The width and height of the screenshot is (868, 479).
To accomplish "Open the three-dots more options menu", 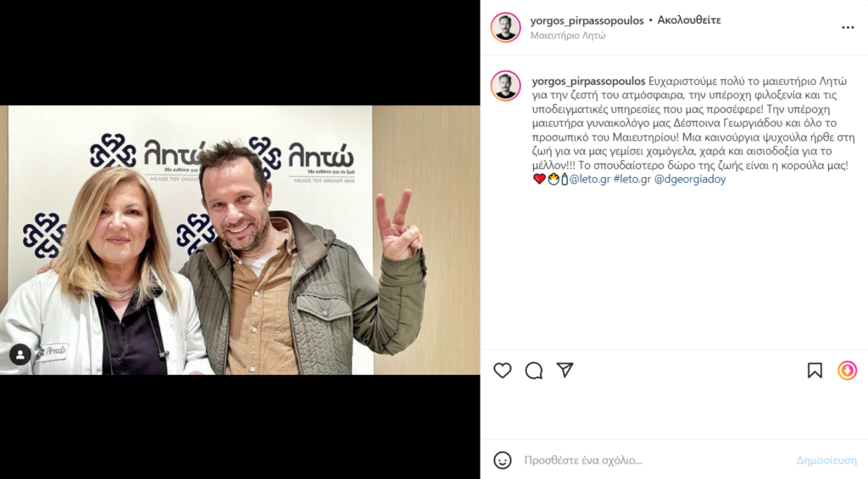I will (x=848, y=28).
